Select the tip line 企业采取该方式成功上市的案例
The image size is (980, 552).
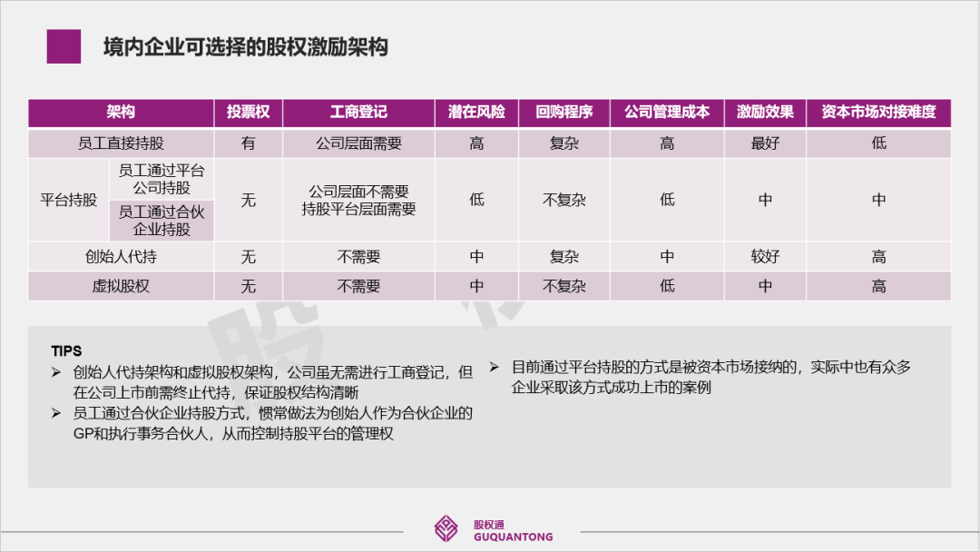click(612, 388)
